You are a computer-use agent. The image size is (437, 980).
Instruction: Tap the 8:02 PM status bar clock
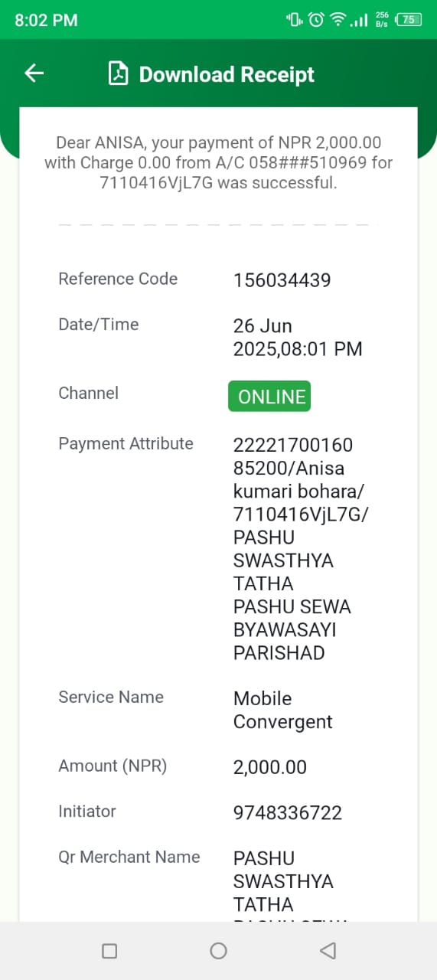[47, 20]
